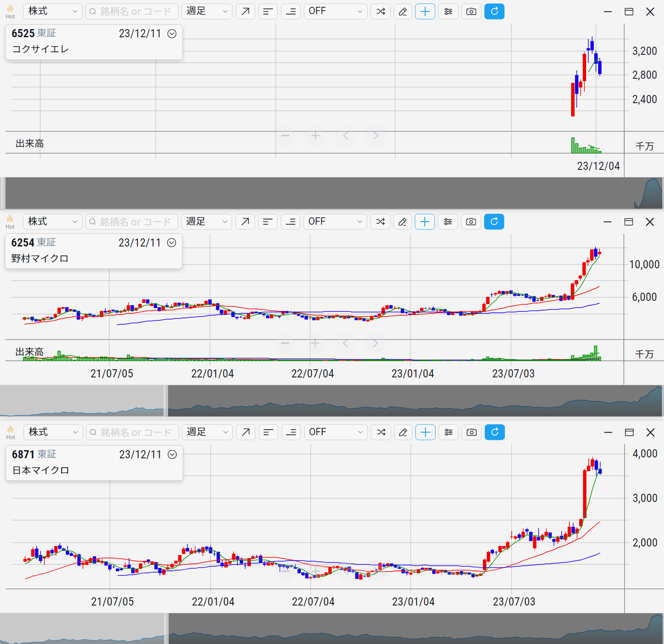664x644 pixels.
Task: Click the Hot flame icon in the 野村マイクロ panel
Action: pos(10,222)
